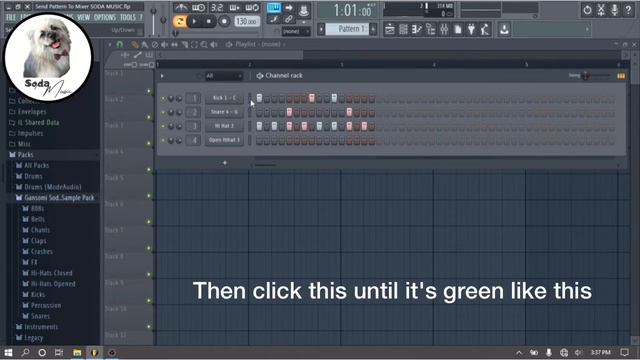Click the step editing arrow icon

click(x=289, y=7)
